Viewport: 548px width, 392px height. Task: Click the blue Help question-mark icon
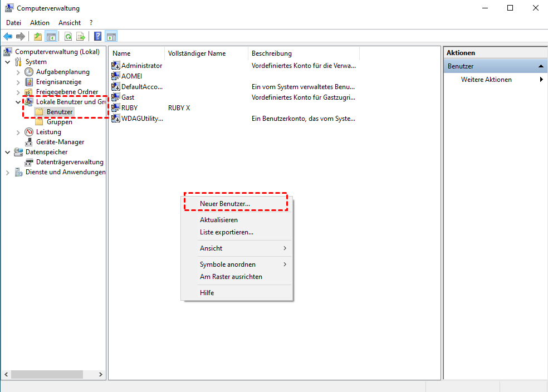98,36
